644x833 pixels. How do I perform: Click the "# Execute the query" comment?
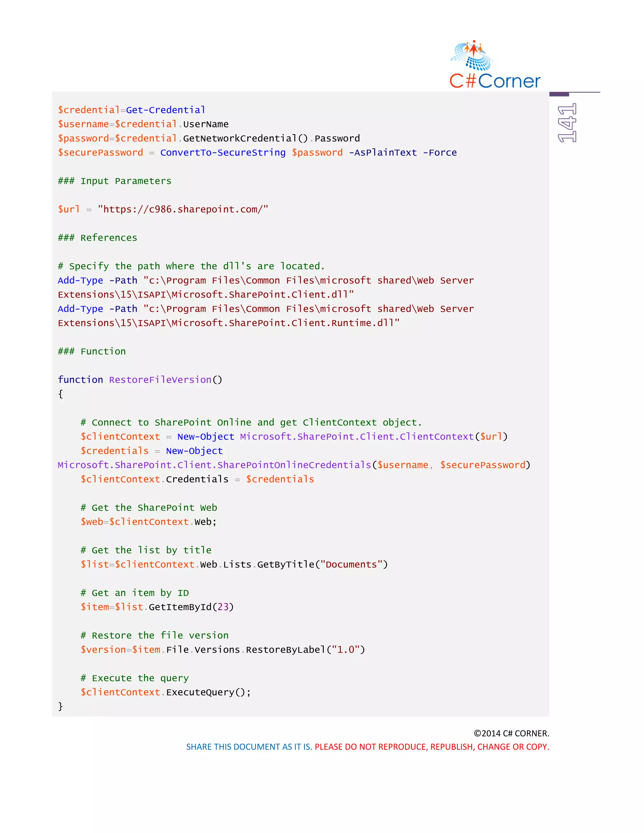(135, 679)
